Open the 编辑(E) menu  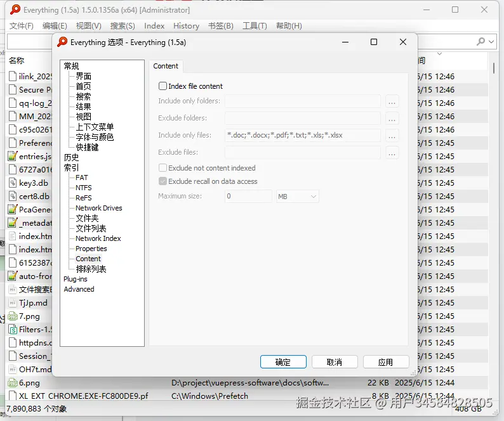coord(55,26)
